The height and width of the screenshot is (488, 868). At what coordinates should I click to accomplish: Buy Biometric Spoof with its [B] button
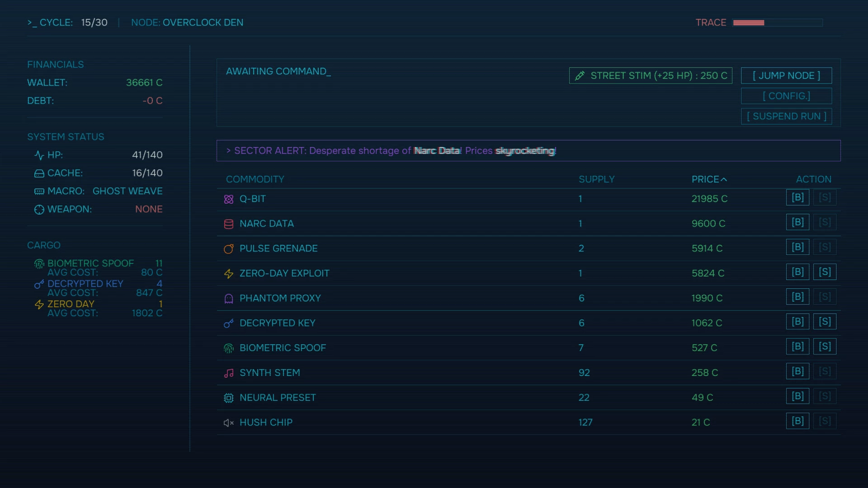click(797, 347)
